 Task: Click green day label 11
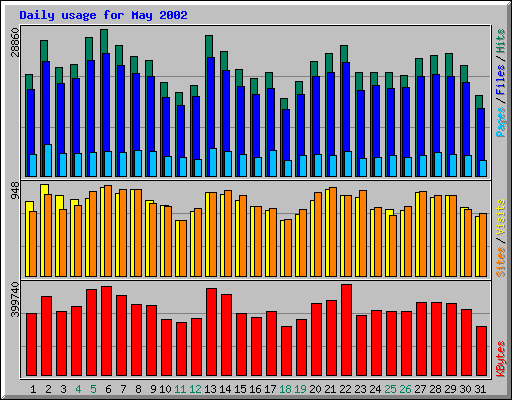tap(180, 389)
